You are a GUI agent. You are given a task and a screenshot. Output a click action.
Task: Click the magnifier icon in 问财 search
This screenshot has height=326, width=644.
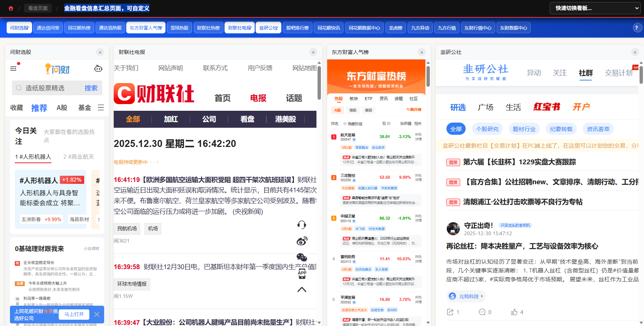[18, 88]
